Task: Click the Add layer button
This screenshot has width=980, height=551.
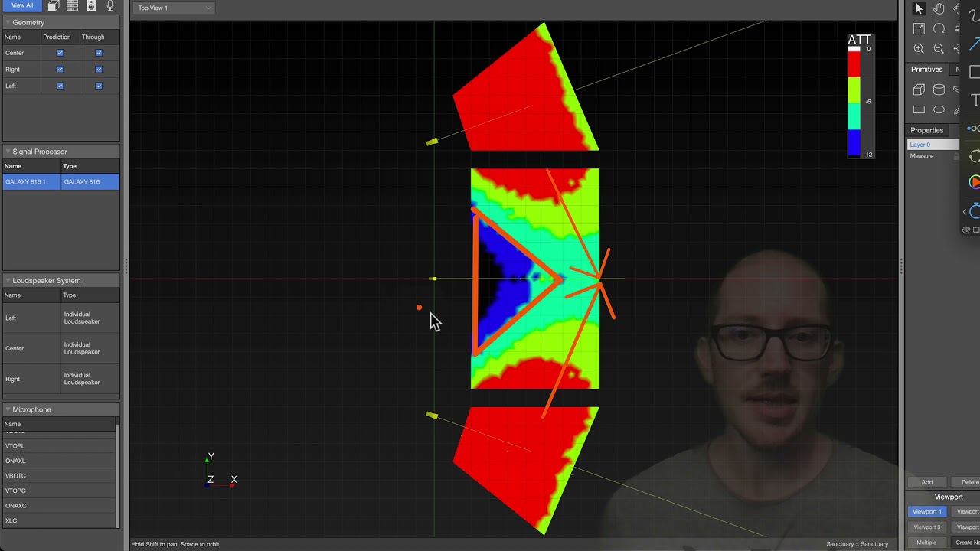Action: (927, 482)
